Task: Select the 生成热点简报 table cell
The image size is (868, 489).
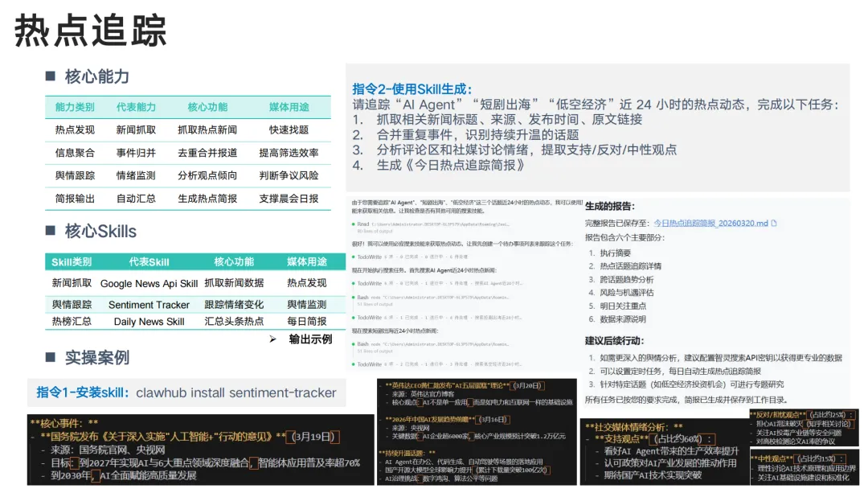Action: [207, 199]
